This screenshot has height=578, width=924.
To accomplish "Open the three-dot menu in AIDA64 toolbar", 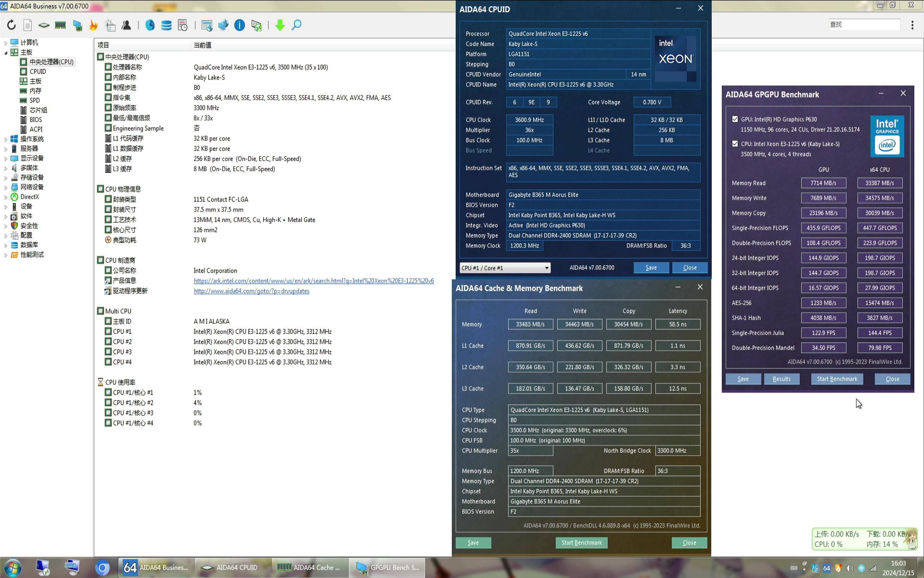I will point(912,25).
